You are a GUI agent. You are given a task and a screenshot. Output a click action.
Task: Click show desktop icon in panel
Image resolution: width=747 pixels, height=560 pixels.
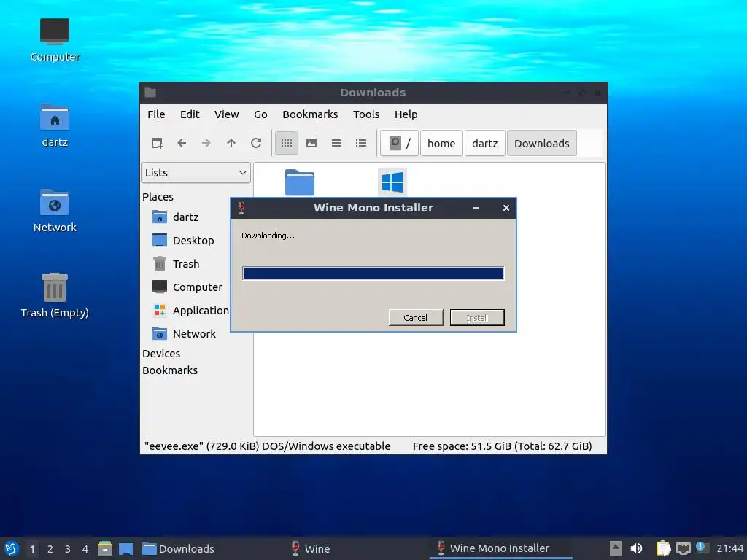[126, 548]
